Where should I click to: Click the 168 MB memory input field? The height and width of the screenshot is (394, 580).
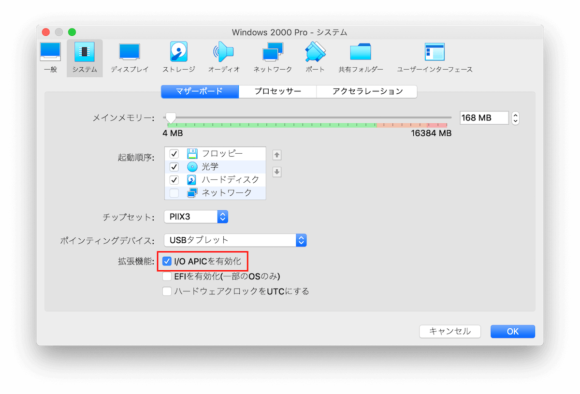(484, 118)
